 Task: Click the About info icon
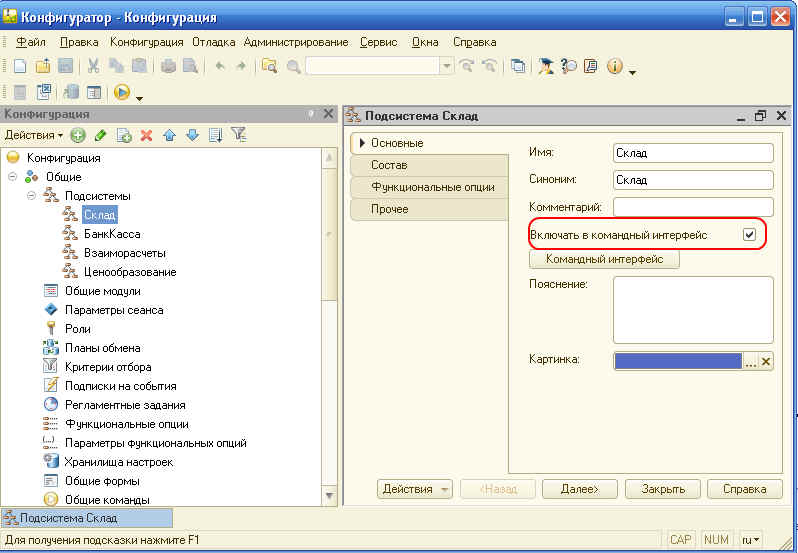[x=615, y=66]
